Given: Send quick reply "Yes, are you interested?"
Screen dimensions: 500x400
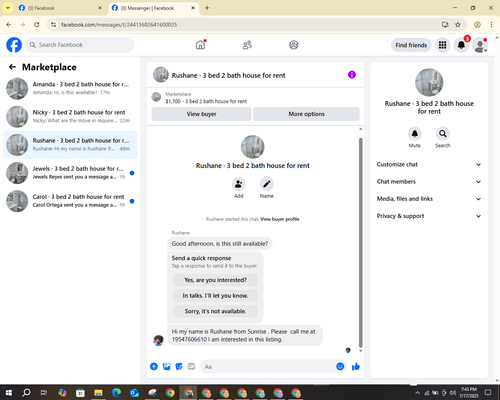Looking at the screenshot, I should pos(215,280).
